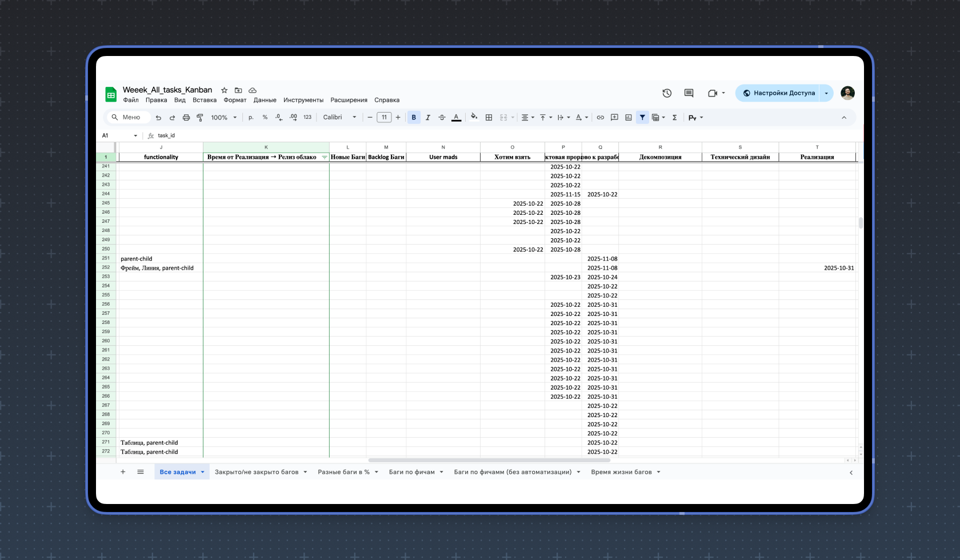Image resolution: width=960 pixels, height=560 pixels.
Task: Open the fill color picker
Action: coord(474,118)
